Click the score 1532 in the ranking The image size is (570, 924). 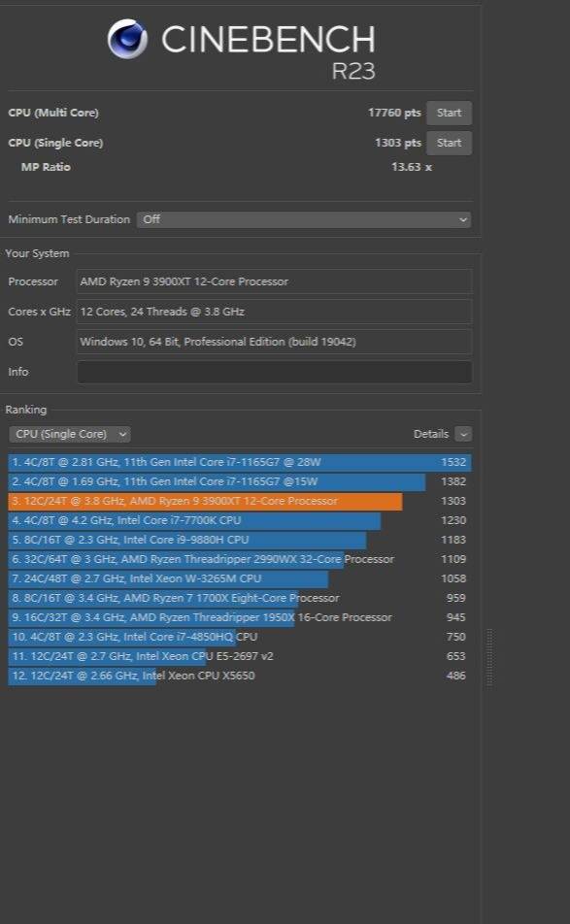[453, 462]
